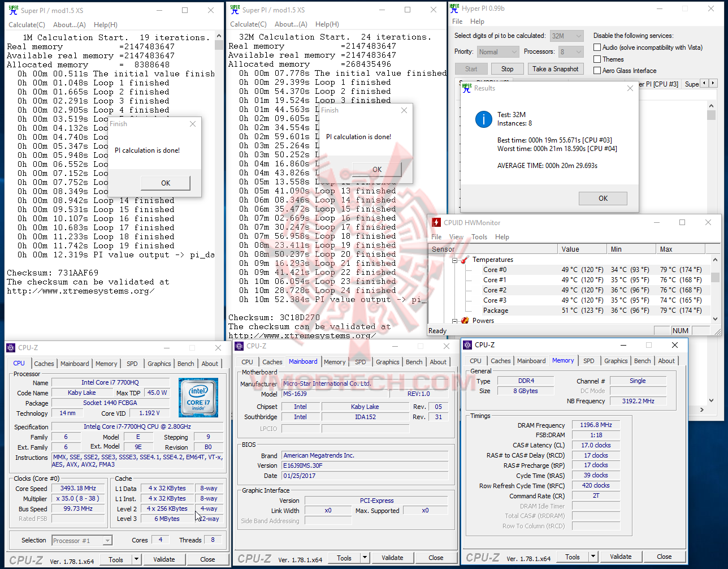This screenshot has height=569, width=728.
Task: Check the Aero Glass Interface option
Action: [597, 71]
